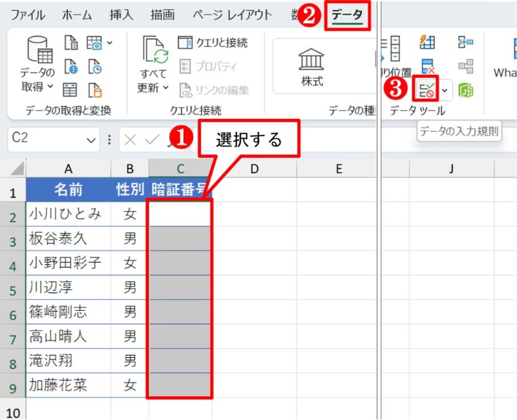Open the クエリと接続 pane button
The image size is (517, 420).
point(213,43)
